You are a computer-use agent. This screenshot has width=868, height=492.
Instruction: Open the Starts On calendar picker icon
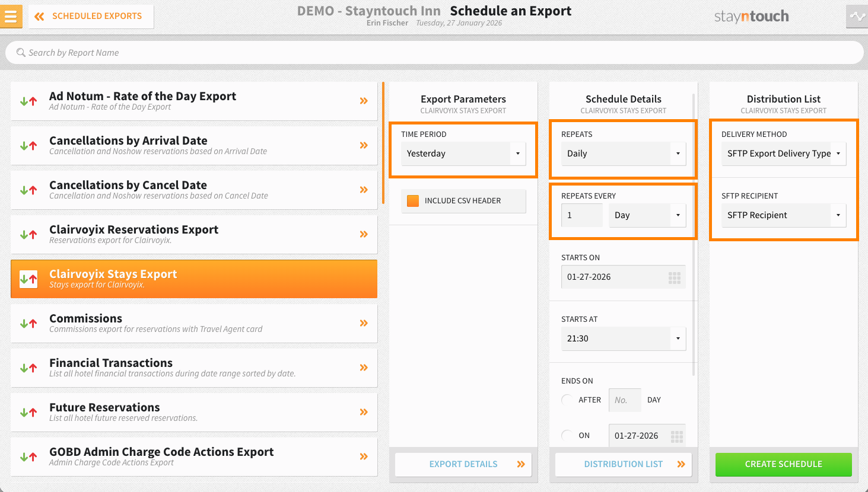tap(675, 278)
